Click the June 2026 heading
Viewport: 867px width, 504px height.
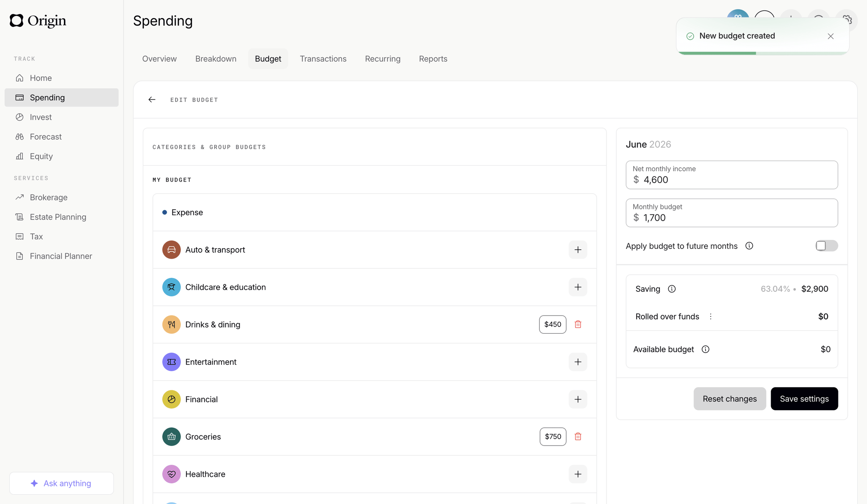pos(648,144)
